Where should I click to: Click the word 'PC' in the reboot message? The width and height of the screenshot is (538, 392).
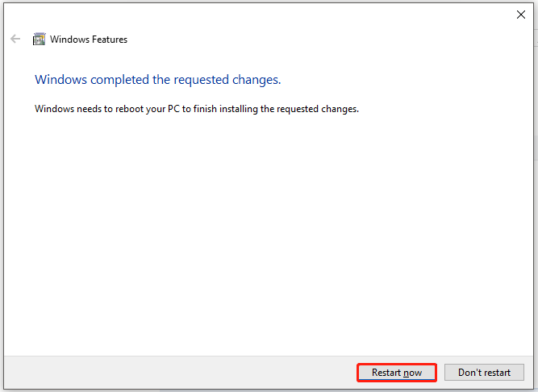tap(173, 109)
